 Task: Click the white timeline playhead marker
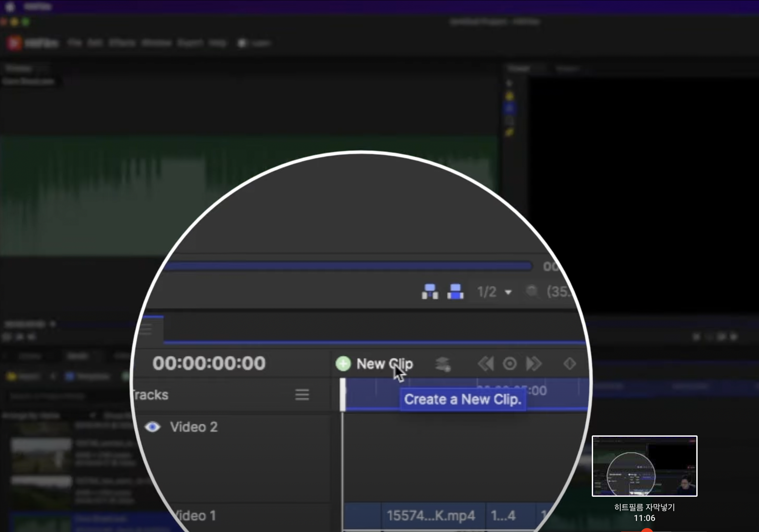pyautogui.click(x=343, y=395)
